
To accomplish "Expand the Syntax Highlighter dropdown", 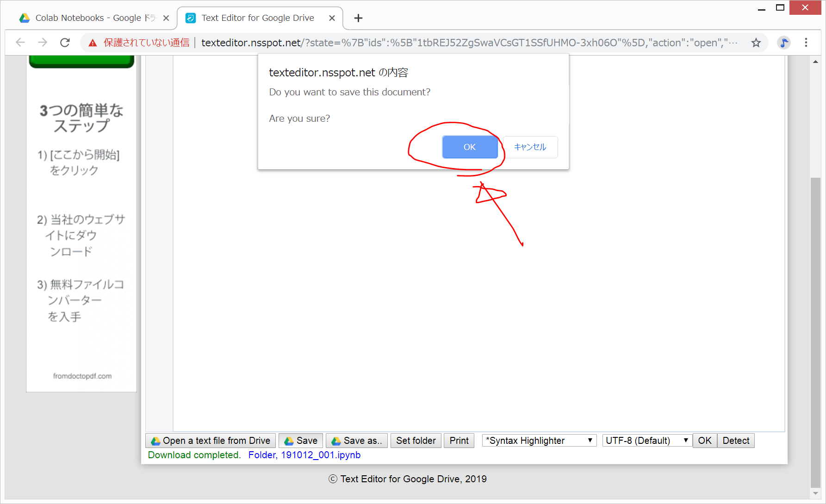I will coord(539,441).
